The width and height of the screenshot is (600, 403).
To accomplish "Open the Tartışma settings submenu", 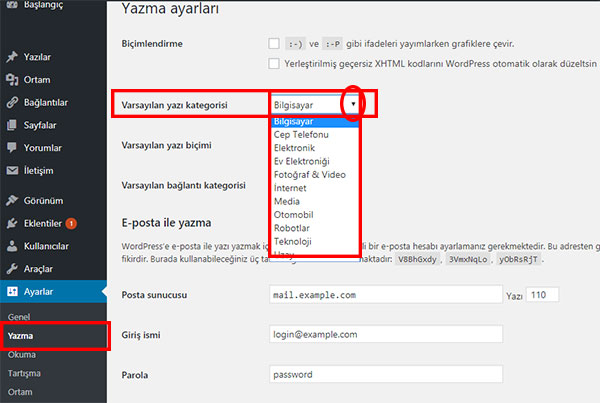I will [24, 373].
